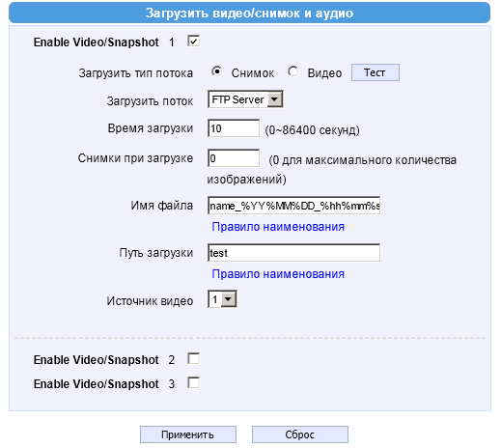Click the Сброс button
The image size is (501, 448).
[300, 434]
